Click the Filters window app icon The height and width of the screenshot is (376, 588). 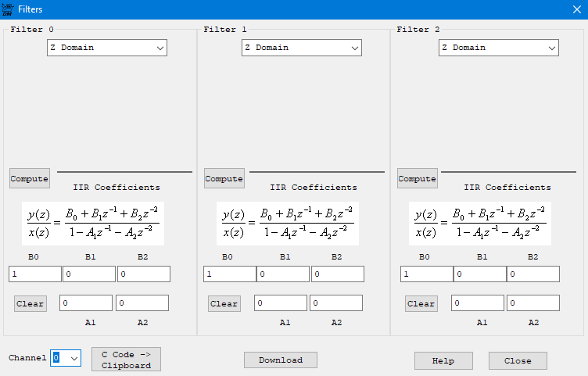pyautogui.click(x=8, y=9)
